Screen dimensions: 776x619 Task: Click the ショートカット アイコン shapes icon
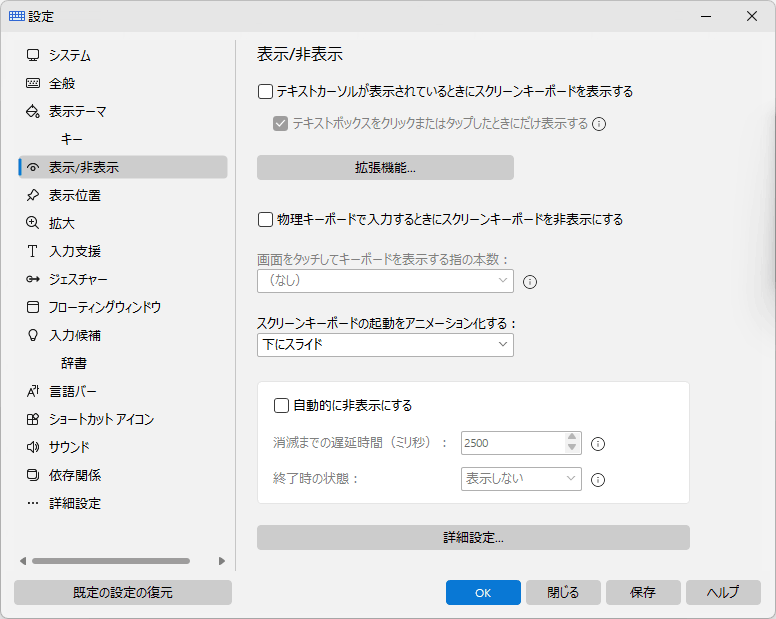tap(33, 420)
